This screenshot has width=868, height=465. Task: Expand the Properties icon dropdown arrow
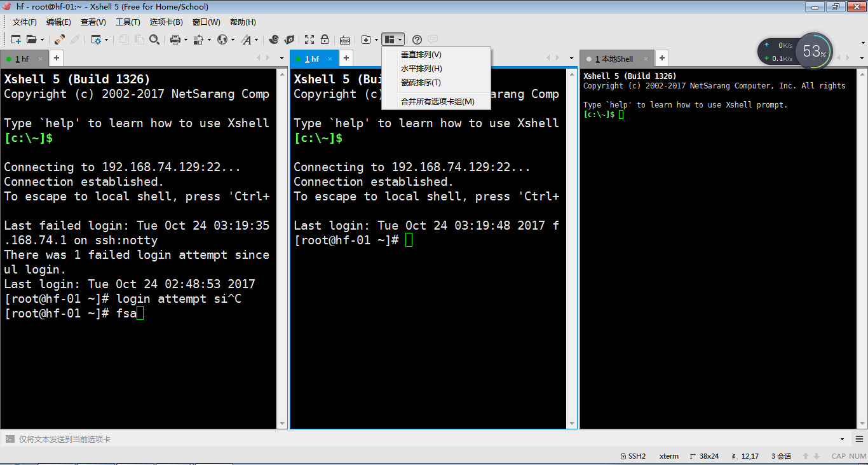point(106,39)
